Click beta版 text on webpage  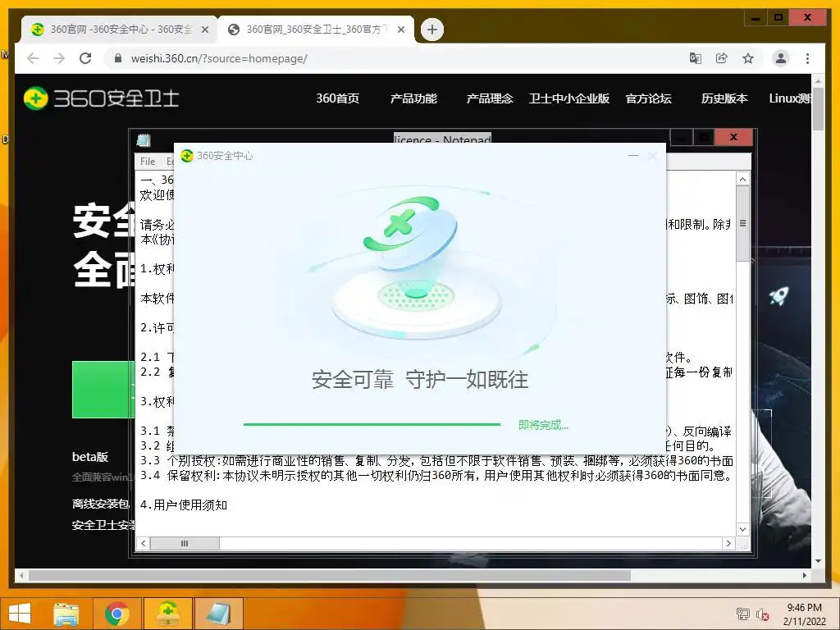(x=90, y=457)
